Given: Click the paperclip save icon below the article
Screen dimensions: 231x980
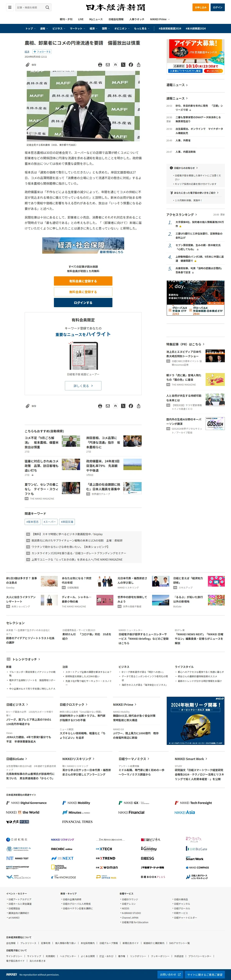Looking at the screenshot, I should [27, 406].
